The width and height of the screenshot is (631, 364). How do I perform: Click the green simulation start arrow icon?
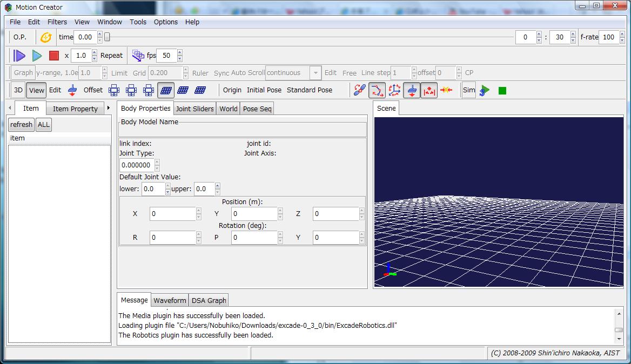(x=485, y=90)
